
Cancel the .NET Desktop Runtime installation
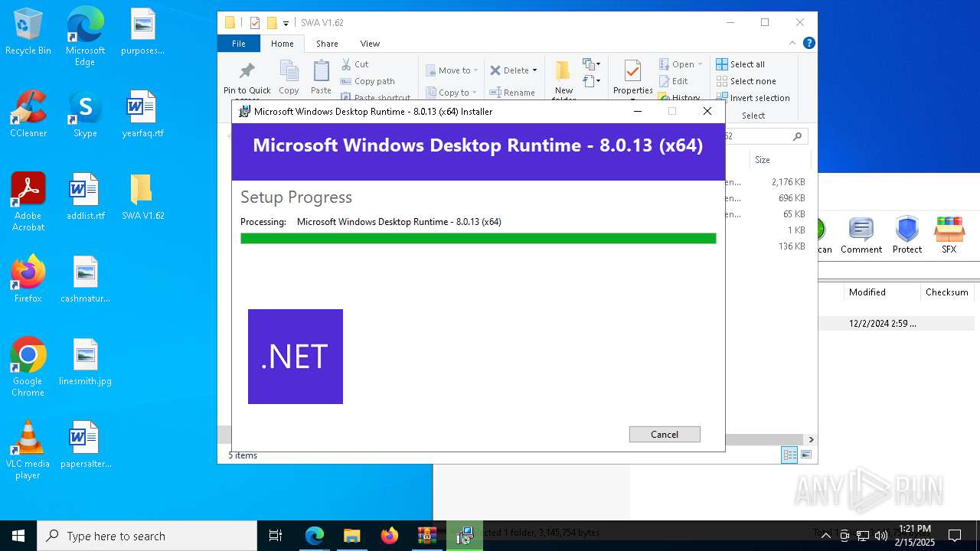[665, 434]
